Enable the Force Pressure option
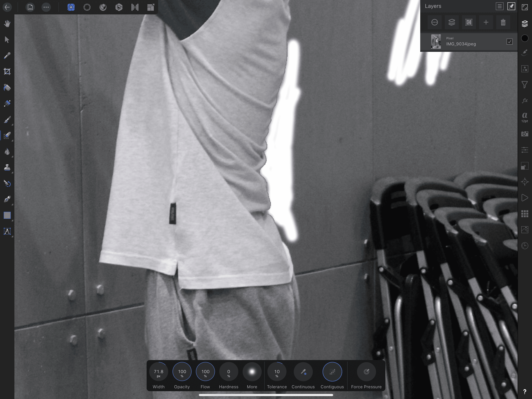Viewport: 532px width, 399px height. click(366, 372)
